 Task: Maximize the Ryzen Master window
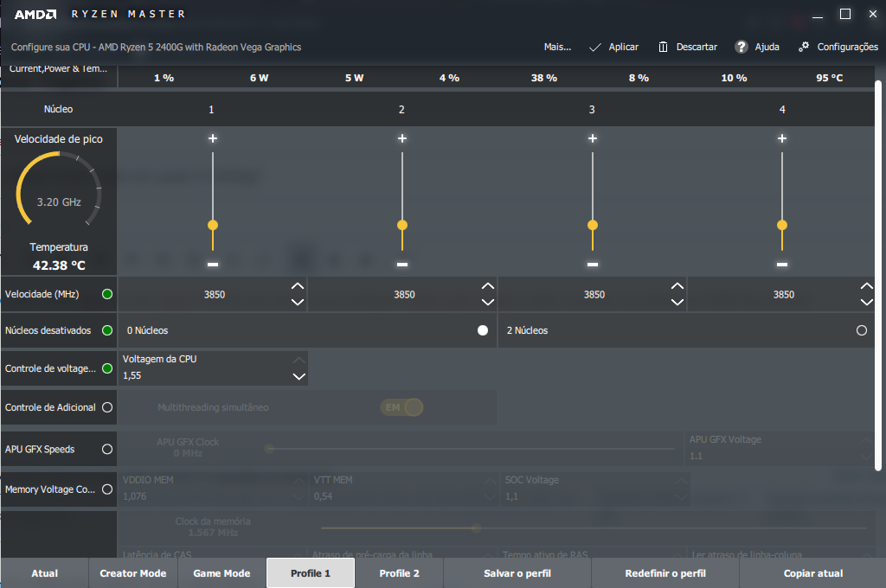coord(845,14)
